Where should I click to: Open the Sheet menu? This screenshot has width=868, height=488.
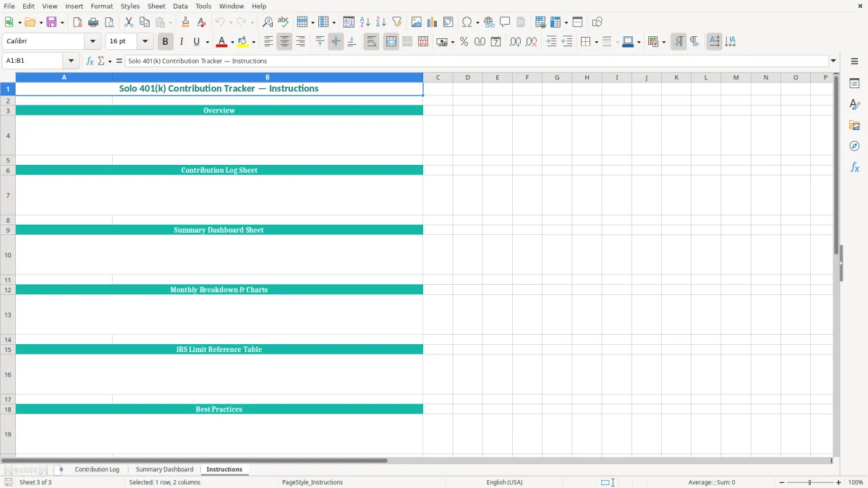156,6
